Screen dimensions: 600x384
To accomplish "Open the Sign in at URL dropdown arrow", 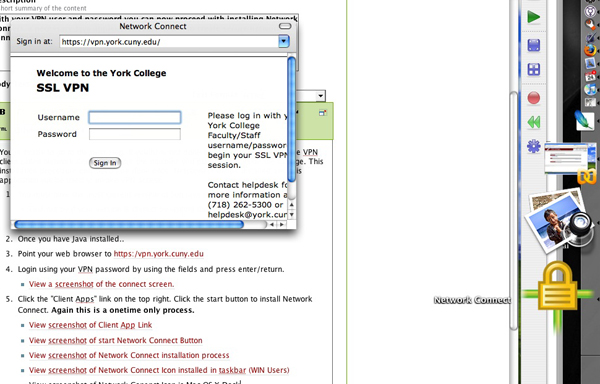I will (284, 41).
